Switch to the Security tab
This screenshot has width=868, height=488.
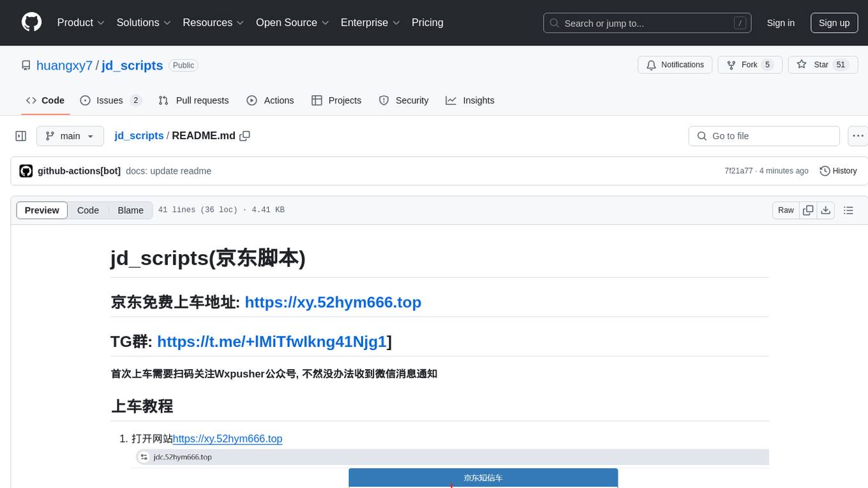(x=403, y=100)
